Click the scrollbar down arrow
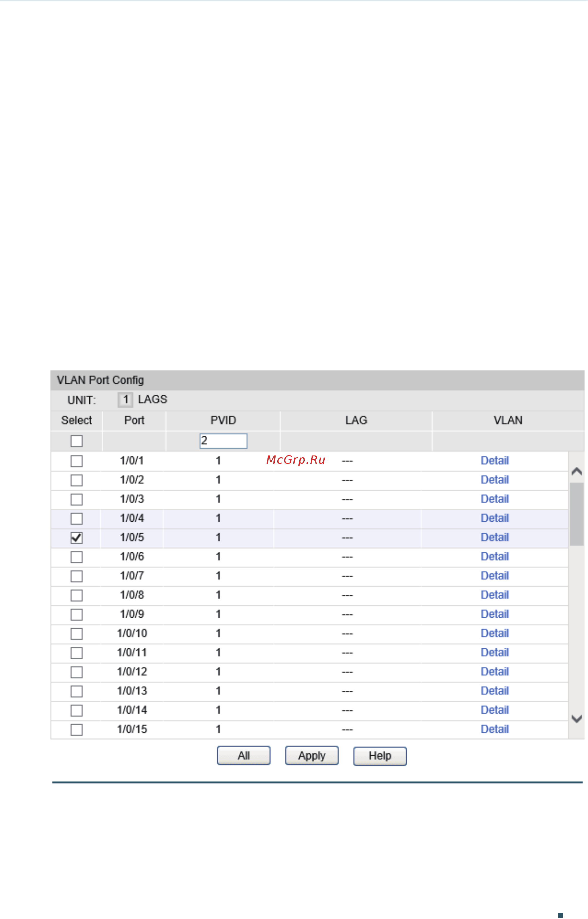Viewport: 588px width, 919px height. tap(577, 718)
